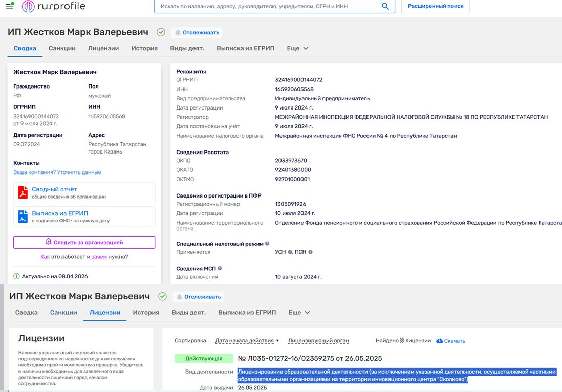The image size is (562, 392).
Task: Open the Дата начала действия sort dropdown
Action: pos(247,341)
